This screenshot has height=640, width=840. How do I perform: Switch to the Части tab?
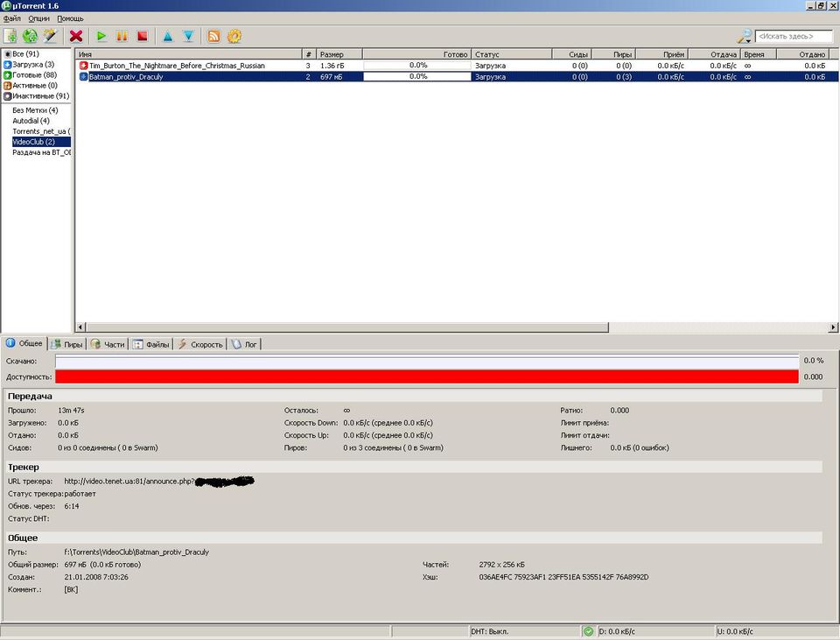point(108,345)
